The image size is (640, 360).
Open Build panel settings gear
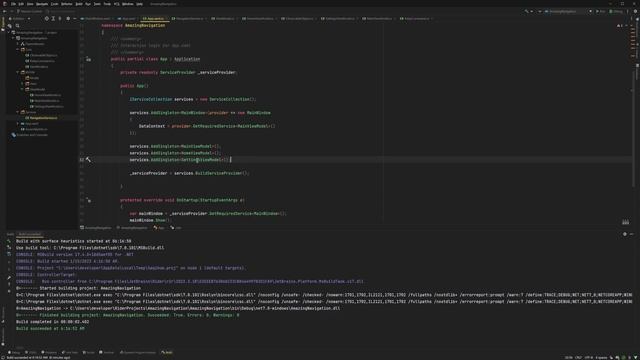click(x=624, y=234)
